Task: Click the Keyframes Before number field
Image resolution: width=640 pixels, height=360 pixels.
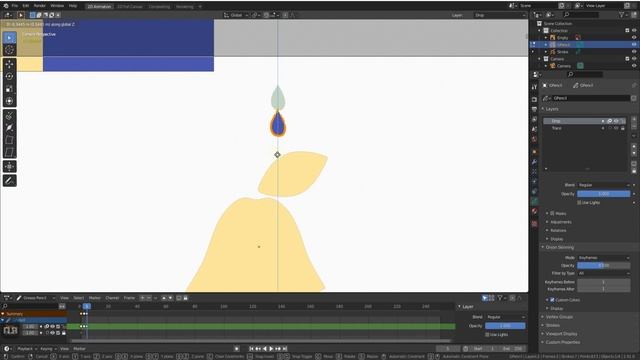Action: click(603, 282)
